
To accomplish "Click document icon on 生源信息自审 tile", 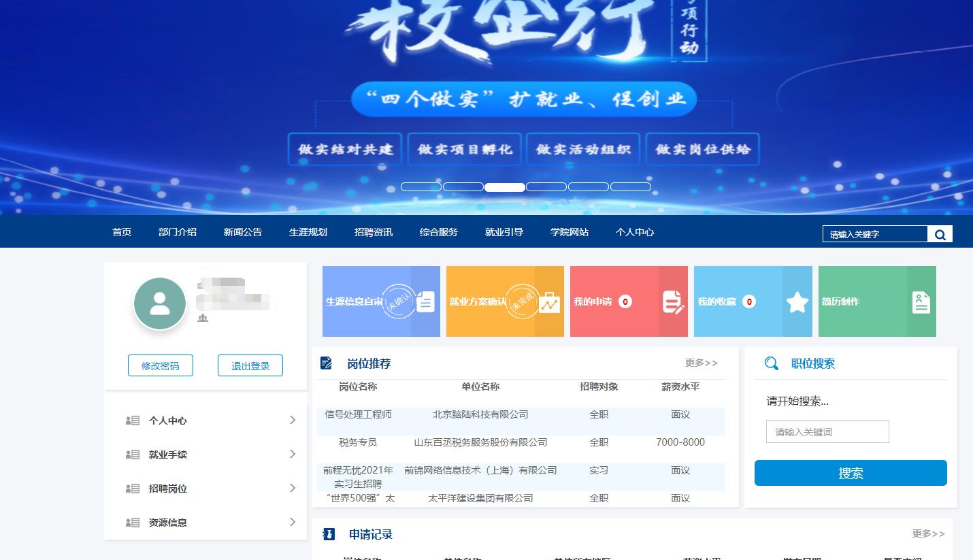I will (426, 301).
